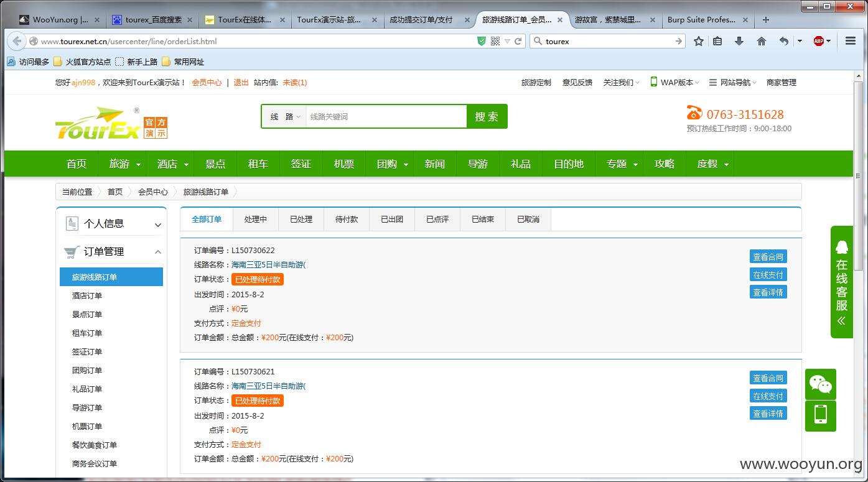The height and width of the screenshot is (482, 868).
Task: Open the 常用网址 bookmark folder
Action: point(183,62)
